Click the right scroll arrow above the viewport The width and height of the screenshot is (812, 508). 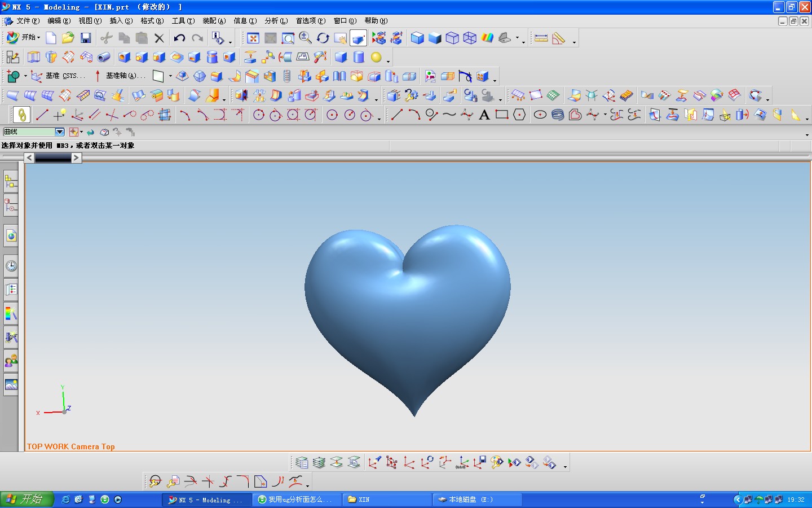point(77,158)
